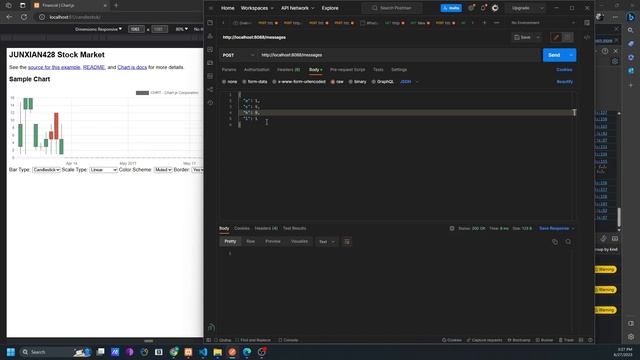The width and height of the screenshot is (640, 360).
Task: Click the Beautify link
Action: point(564,82)
